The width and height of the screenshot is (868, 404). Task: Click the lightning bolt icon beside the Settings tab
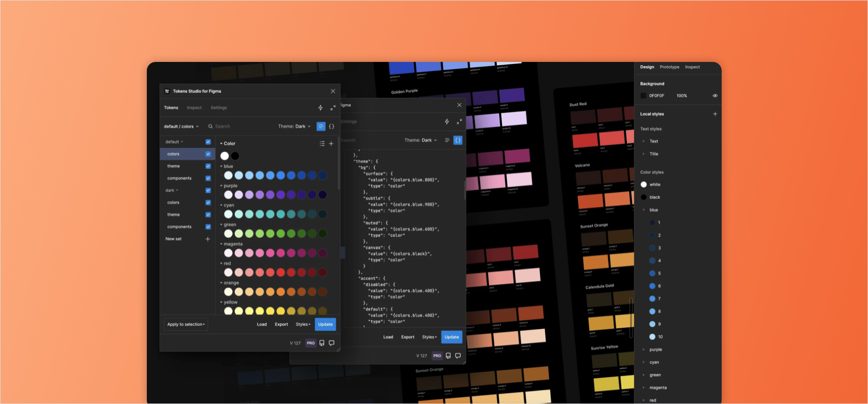pyautogui.click(x=320, y=108)
